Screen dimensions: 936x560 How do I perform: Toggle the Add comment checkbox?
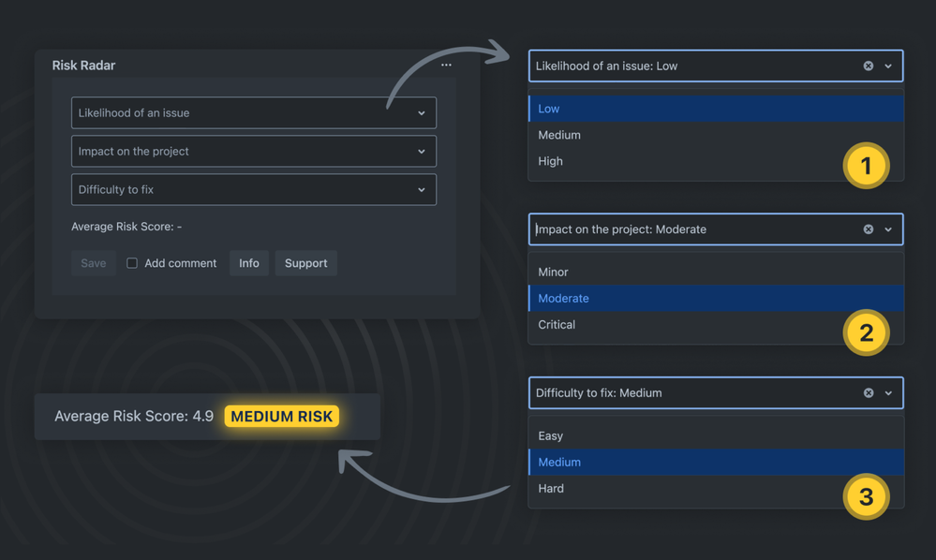tap(132, 263)
